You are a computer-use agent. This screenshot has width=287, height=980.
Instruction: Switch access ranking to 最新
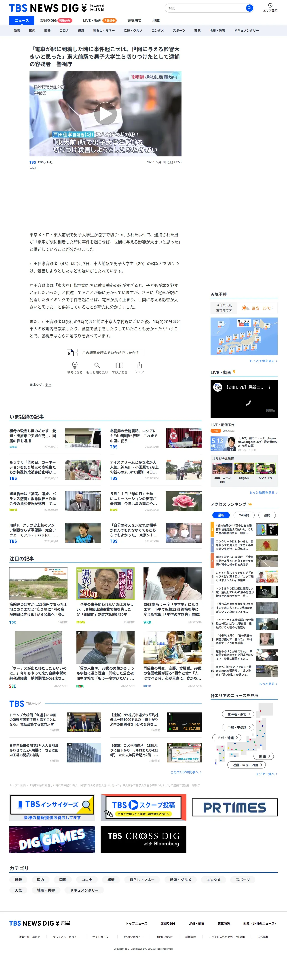221,515
